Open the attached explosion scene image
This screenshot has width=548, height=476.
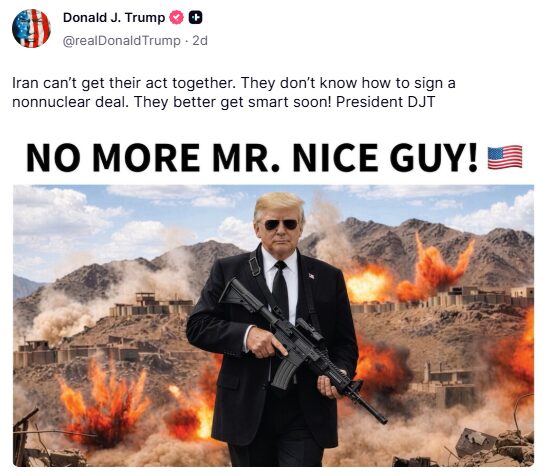[273, 326]
